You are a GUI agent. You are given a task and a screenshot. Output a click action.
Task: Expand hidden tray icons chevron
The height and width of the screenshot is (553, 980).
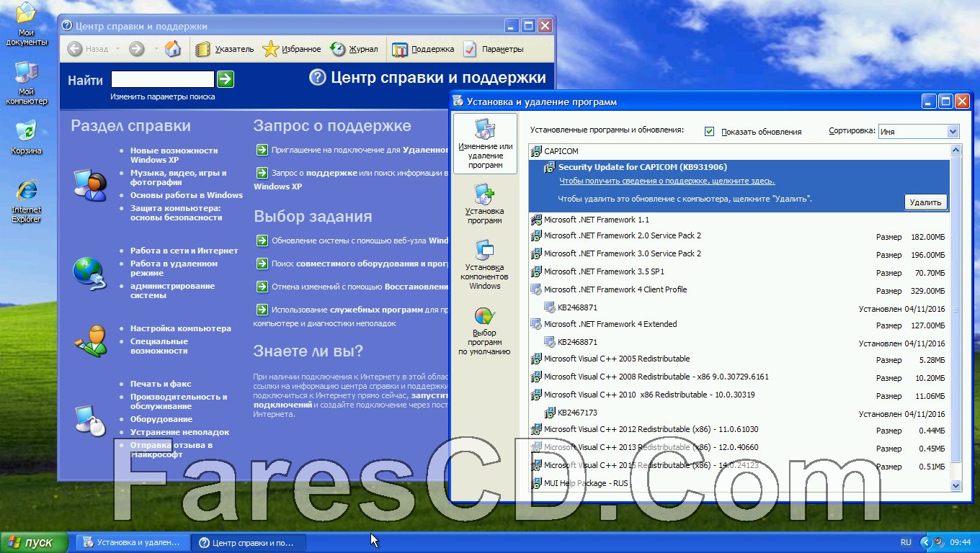(926, 542)
